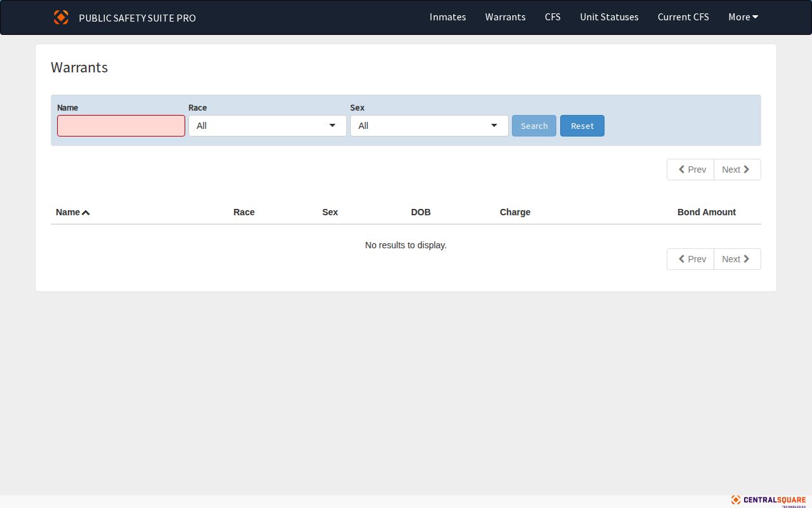Click the PUBLIC SAFETY SUITE PRO title link
The width and height of the screenshot is (812, 508).
[x=137, y=18]
